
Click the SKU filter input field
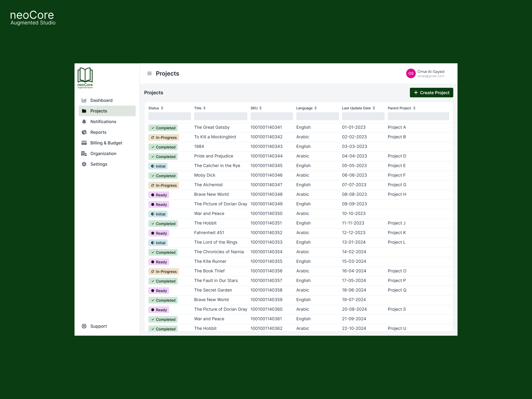click(x=272, y=116)
